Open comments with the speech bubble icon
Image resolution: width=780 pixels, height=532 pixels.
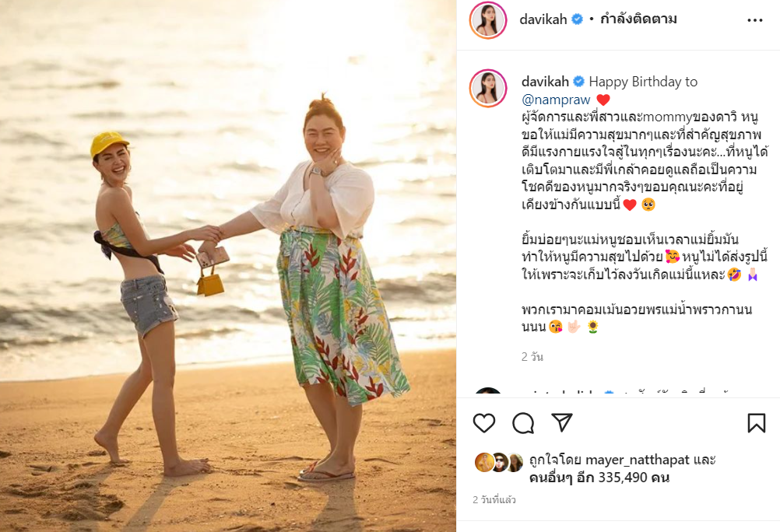tap(523, 423)
